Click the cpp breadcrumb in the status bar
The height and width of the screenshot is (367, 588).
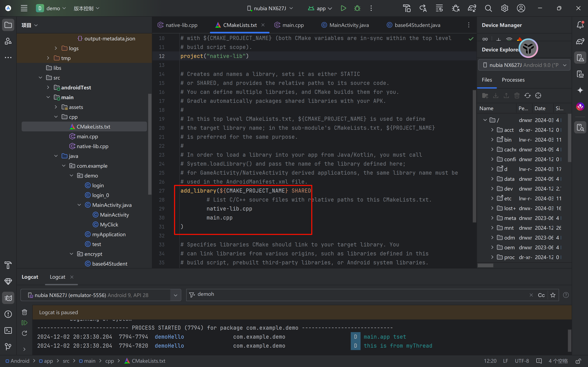pyautogui.click(x=110, y=361)
